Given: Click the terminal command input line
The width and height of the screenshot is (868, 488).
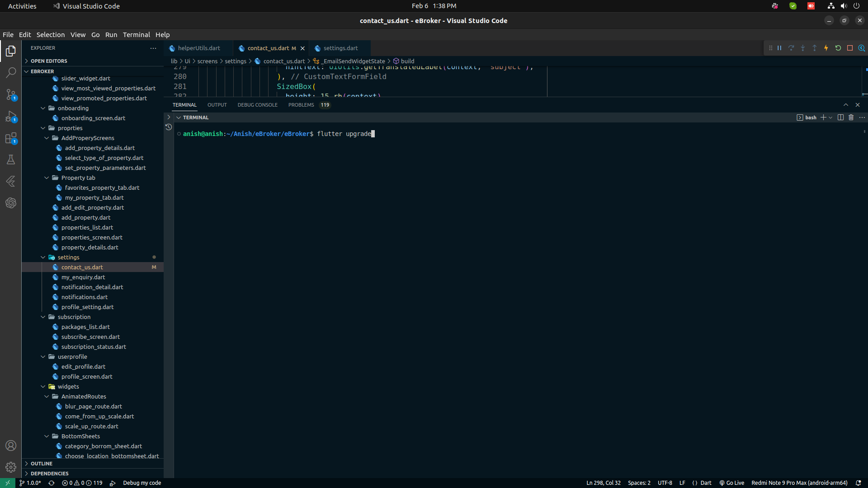Looking at the screenshot, I should coord(519,134).
